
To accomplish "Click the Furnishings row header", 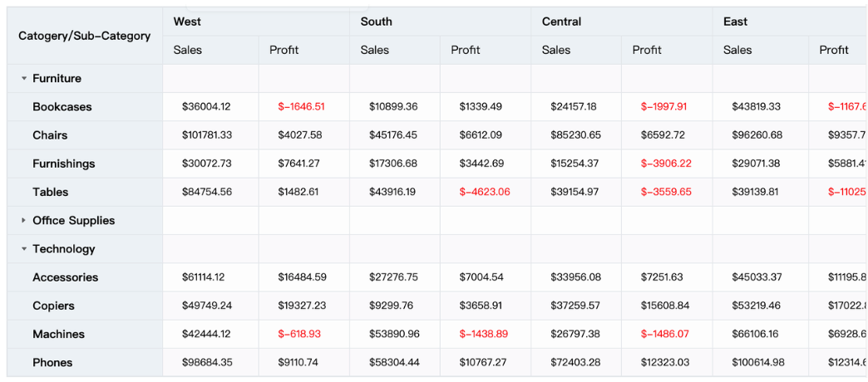I will pos(64,164).
